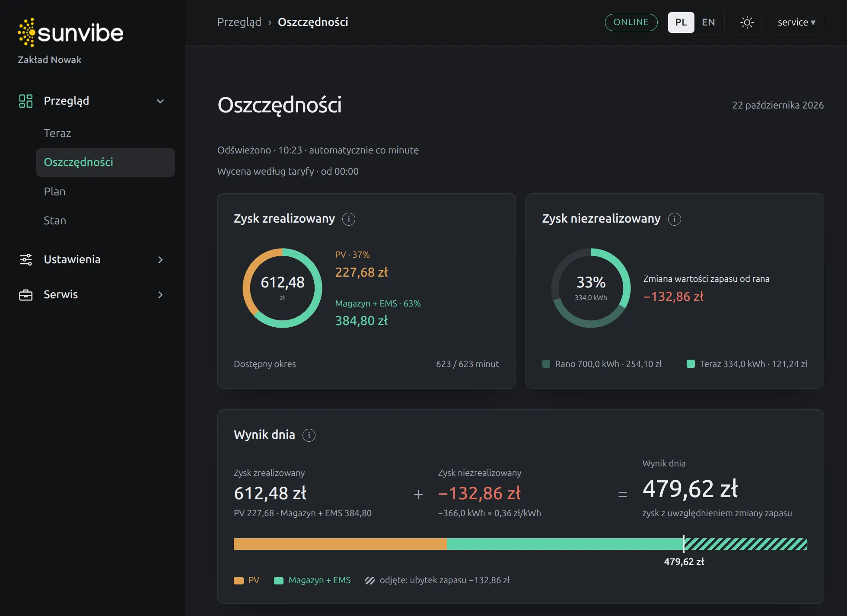Click the hatched bar segment
Viewport: 847px width, 616px height.
tap(746, 544)
